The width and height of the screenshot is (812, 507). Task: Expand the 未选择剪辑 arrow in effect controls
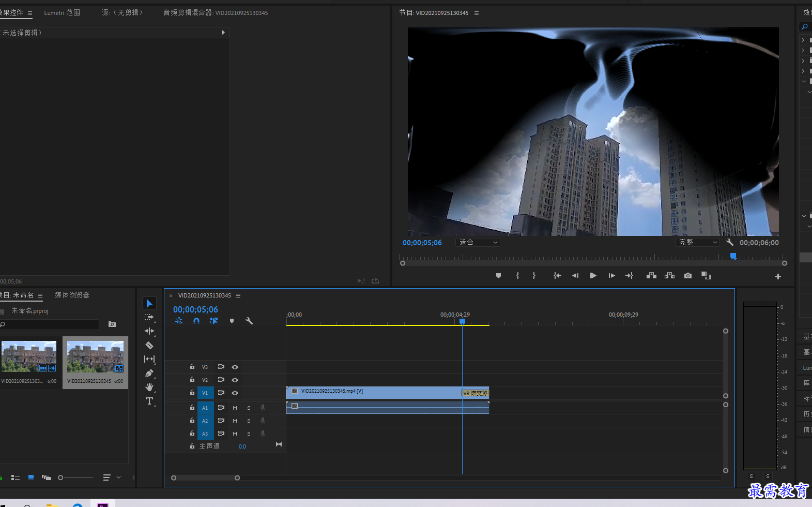(x=223, y=32)
